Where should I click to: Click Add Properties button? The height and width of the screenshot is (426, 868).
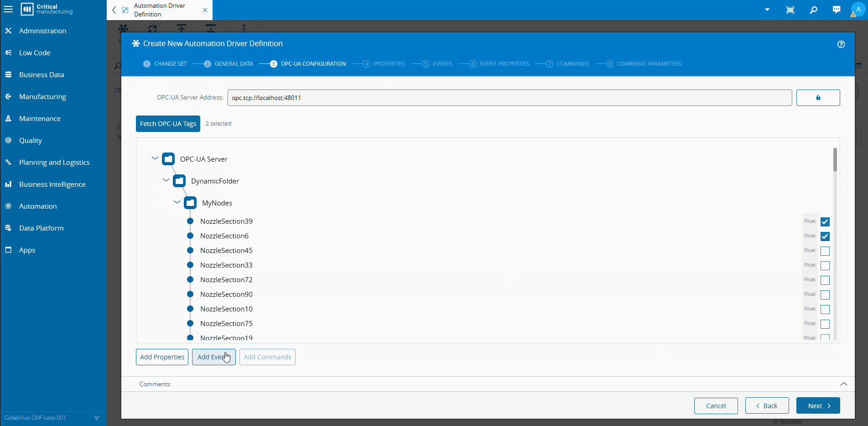pos(162,357)
